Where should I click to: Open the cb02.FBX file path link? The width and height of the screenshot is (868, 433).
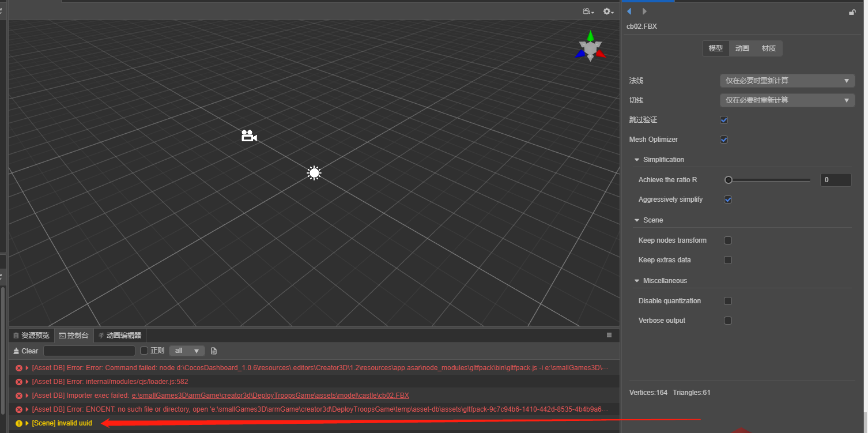click(270, 396)
